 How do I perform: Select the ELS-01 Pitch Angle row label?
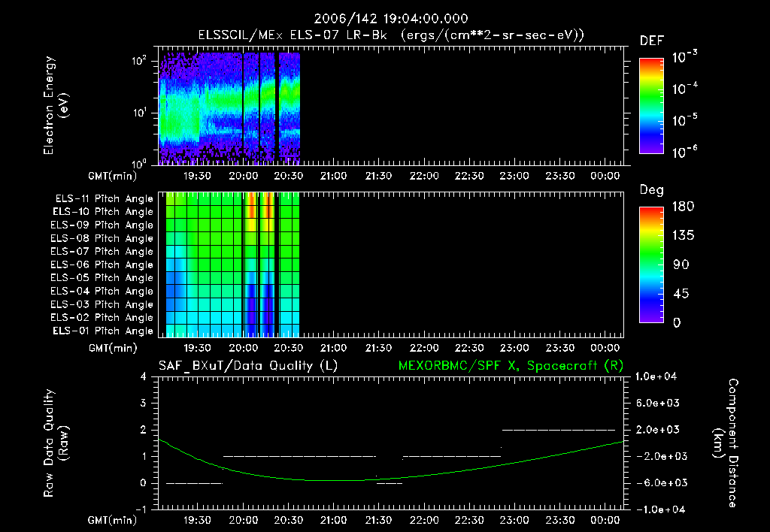103,331
